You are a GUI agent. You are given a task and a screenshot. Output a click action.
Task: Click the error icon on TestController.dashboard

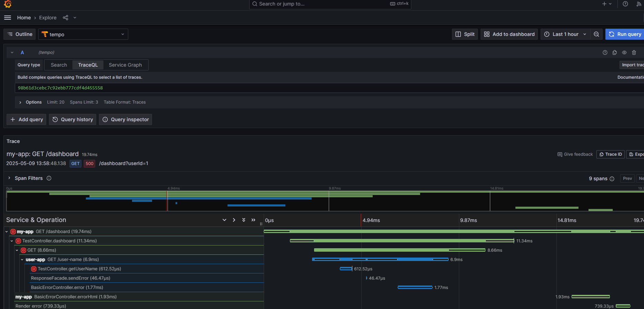[x=18, y=241]
